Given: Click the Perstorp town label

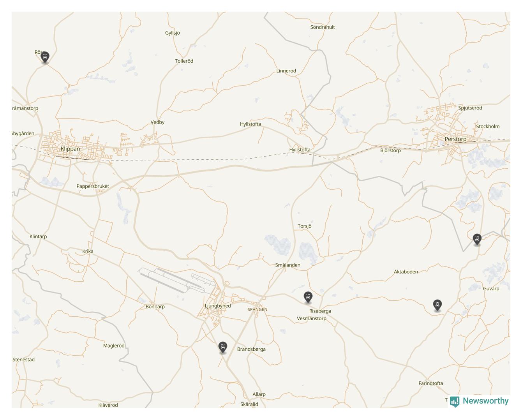Looking at the screenshot, I should (455, 139).
